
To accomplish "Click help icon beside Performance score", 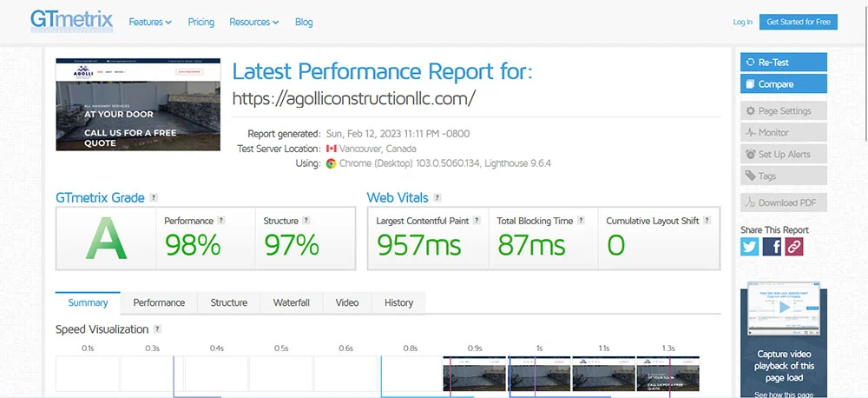I will click(x=220, y=221).
